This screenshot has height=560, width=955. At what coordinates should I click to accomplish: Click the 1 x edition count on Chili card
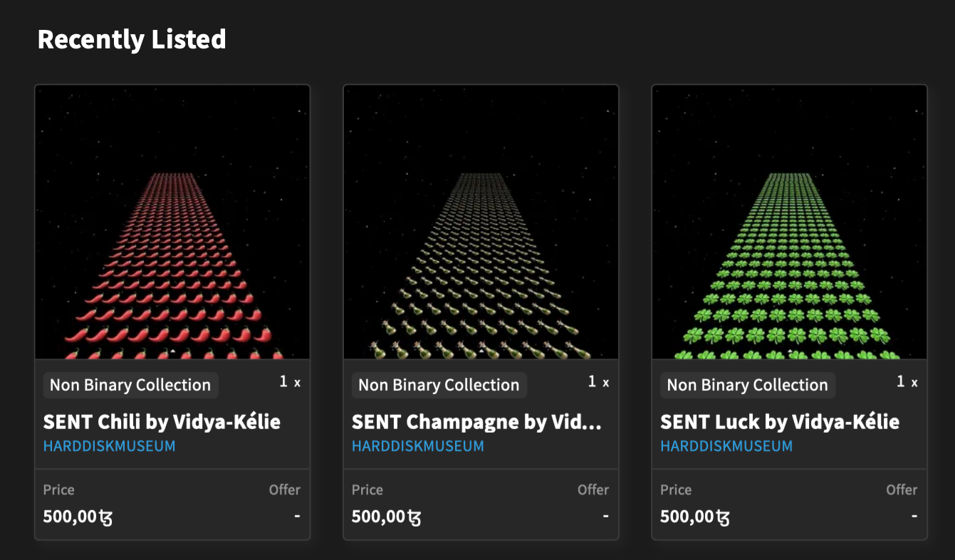pyautogui.click(x=289, y=382)
